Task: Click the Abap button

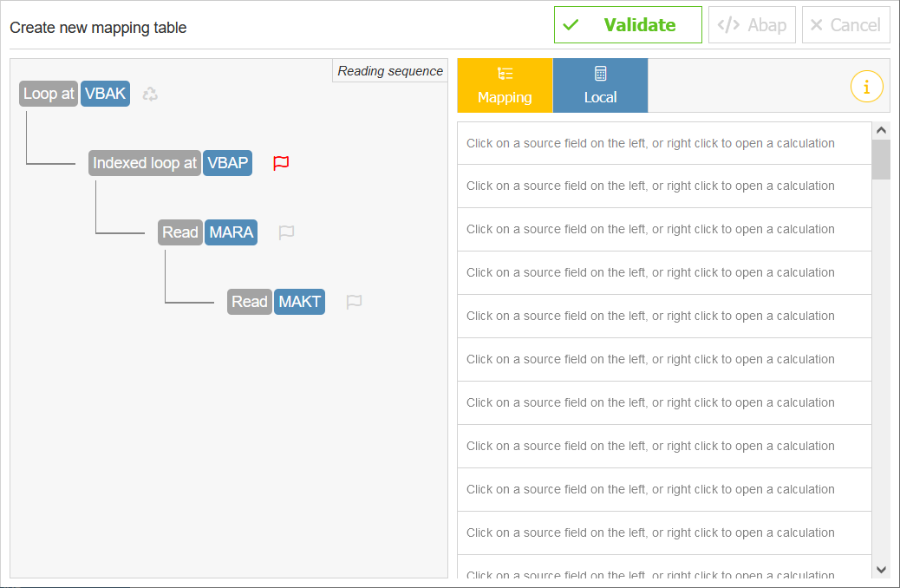Action: [x=752, y=24]
